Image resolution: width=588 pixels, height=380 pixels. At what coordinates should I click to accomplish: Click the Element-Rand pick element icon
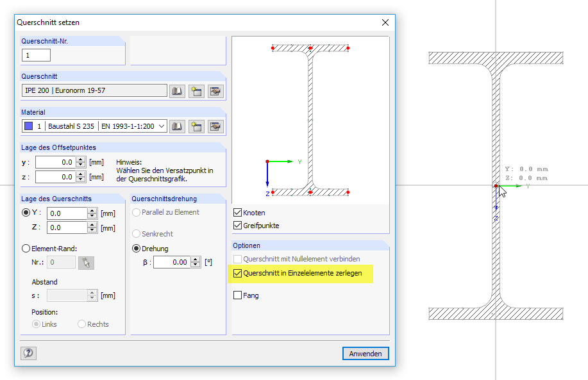coord(87,263)
